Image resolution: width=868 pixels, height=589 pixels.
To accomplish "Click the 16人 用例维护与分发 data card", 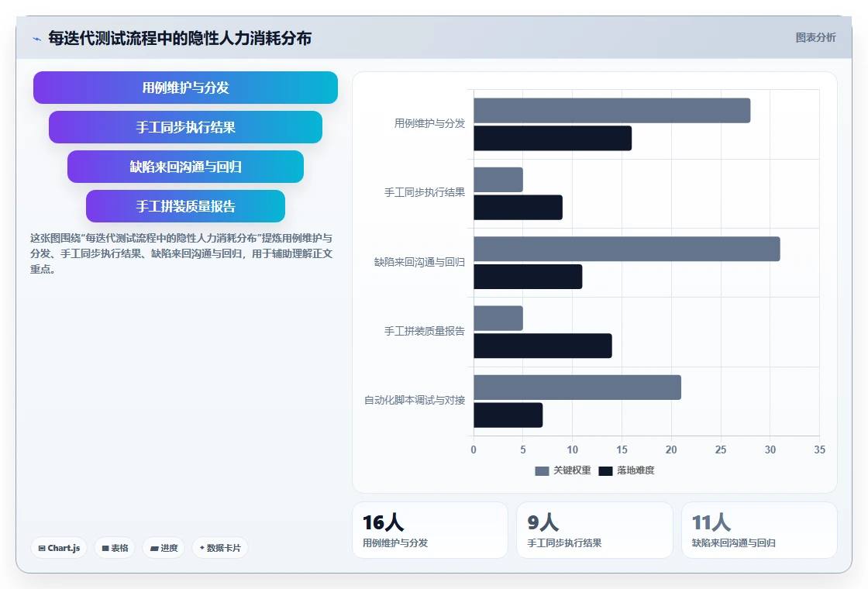I will 429,530.
